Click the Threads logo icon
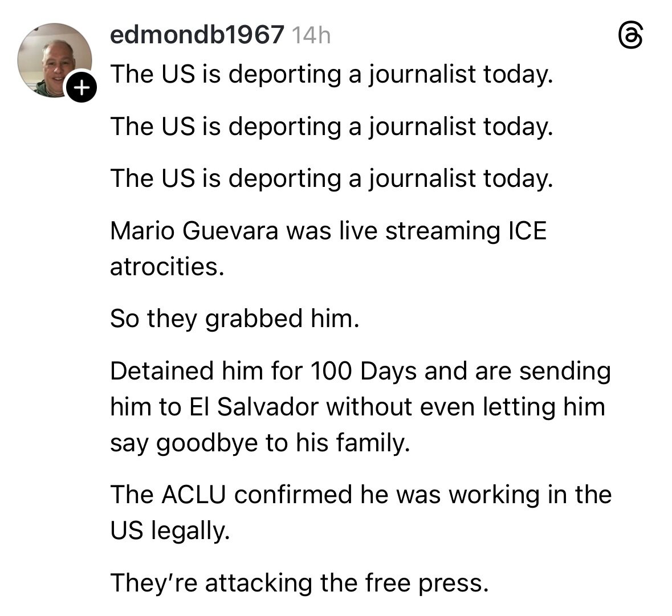Screen dimensions: 672x616 tap(631, 37)
